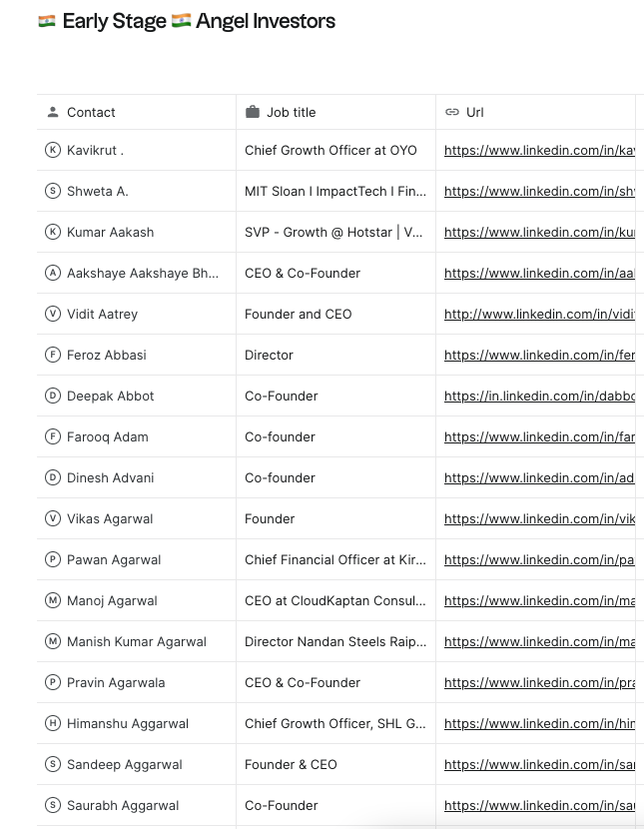Click the Early Stage Angel Investors title
This screenshot has width=644, height=829.
[199, 22]
